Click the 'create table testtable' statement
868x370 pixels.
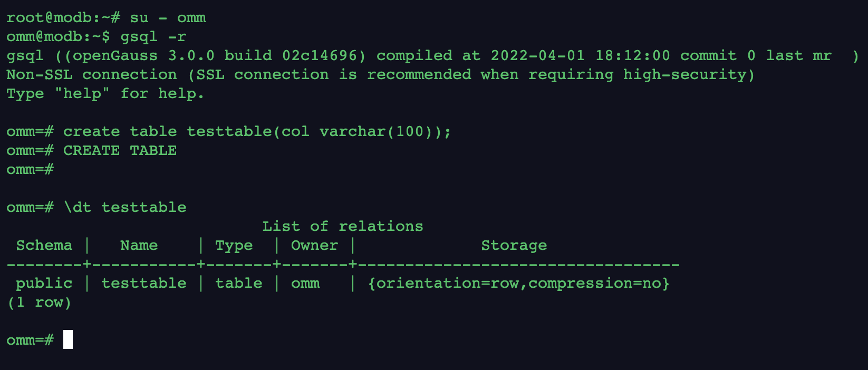point(257,132)
